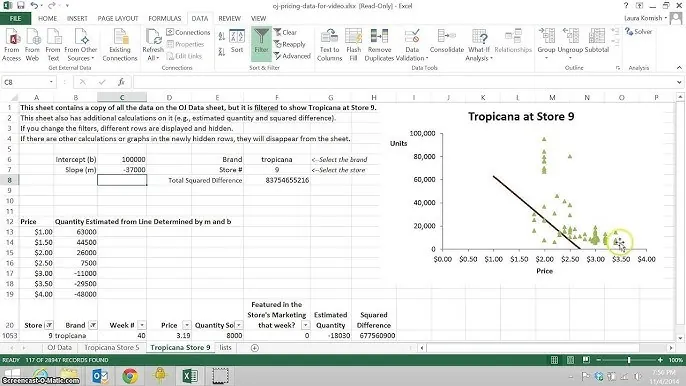Select the Slope value -37000 cell

pyautogui.click(x=122, y=170)
